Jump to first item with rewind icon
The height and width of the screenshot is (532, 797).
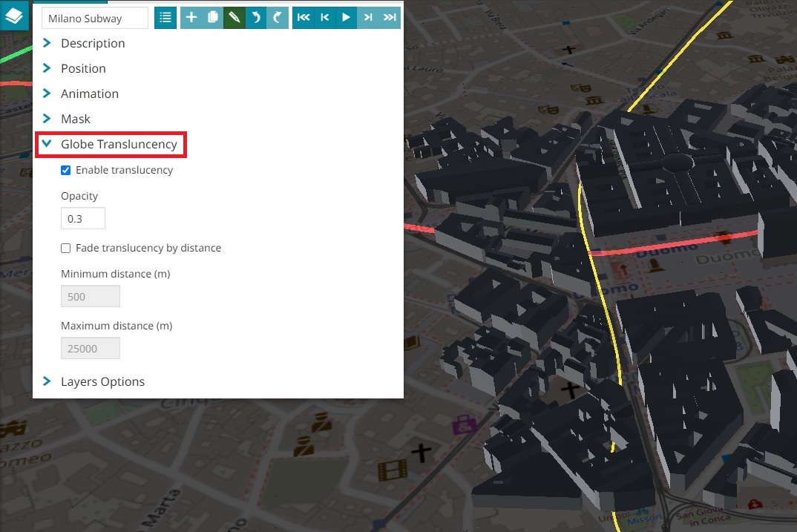[x=304, y=18]
